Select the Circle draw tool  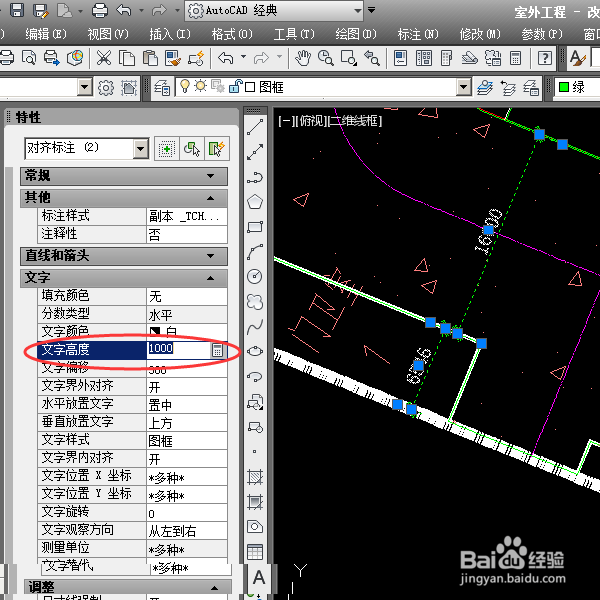[x=255, y=276]
